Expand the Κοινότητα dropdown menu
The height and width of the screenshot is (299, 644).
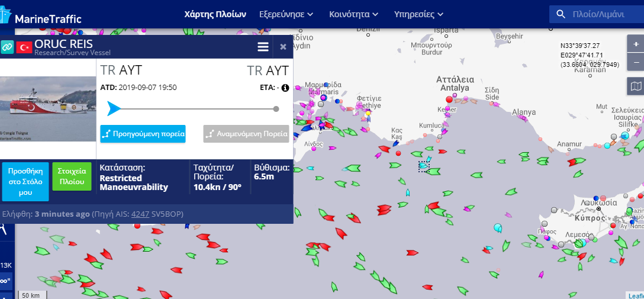tap(353, 14)
